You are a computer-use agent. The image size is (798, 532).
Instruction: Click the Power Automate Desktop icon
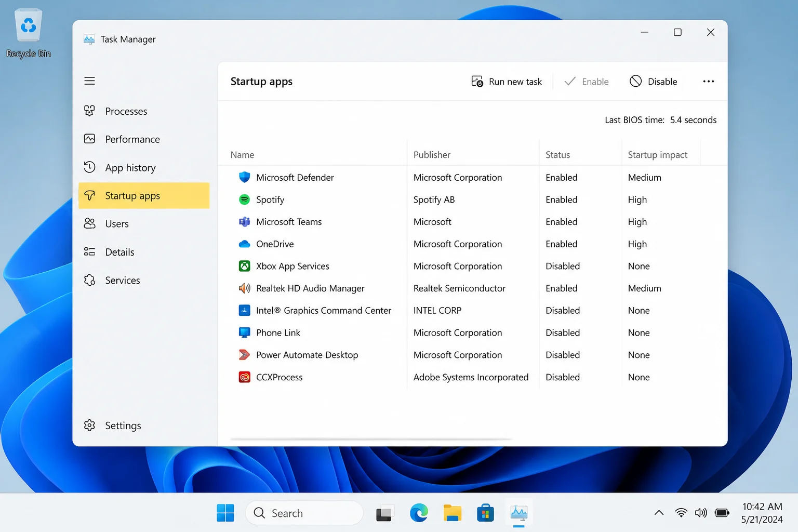(244, 355)
